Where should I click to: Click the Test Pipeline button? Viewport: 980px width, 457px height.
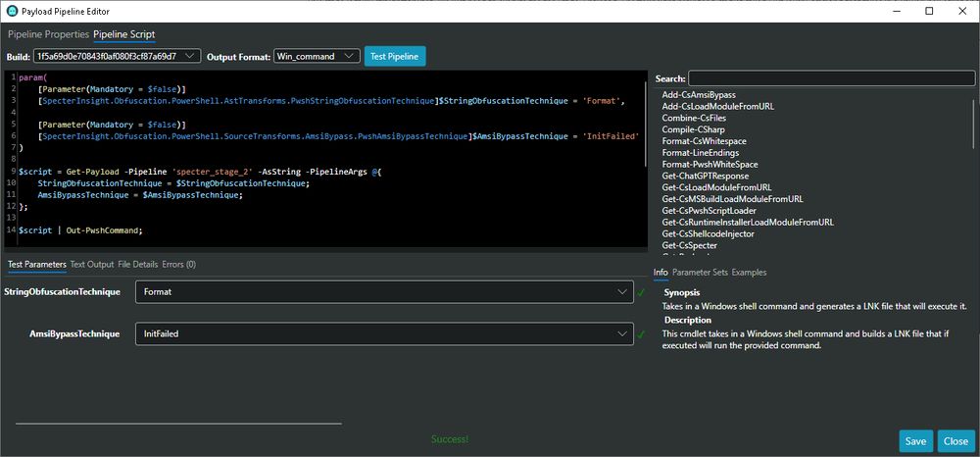click(x=395, y=56)
